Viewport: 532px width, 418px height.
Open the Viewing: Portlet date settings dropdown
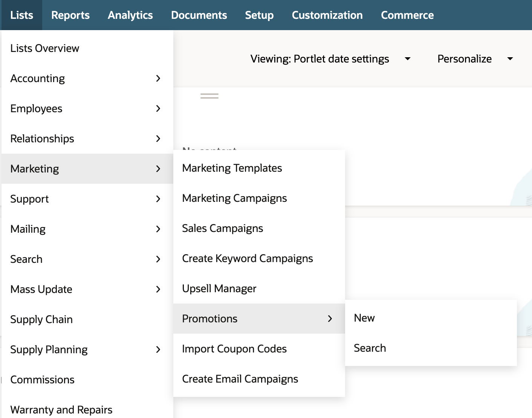click(x=330, y=59)
